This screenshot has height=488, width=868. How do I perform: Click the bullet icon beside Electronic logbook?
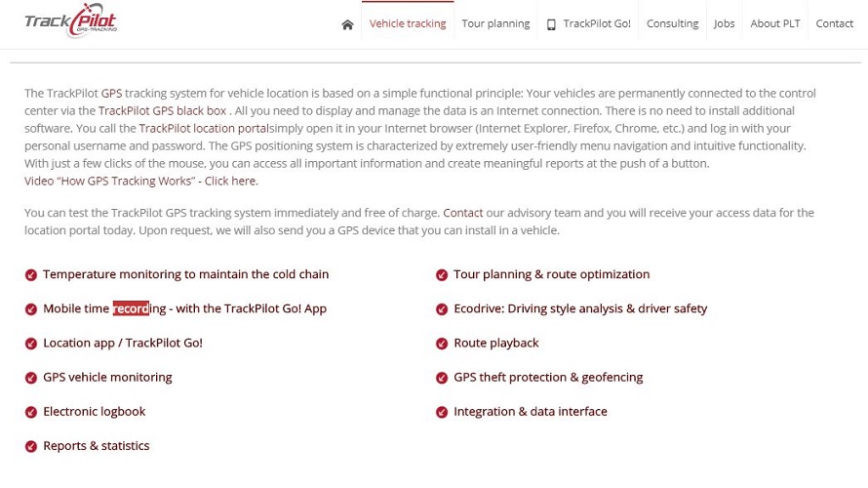coord(31,412)
